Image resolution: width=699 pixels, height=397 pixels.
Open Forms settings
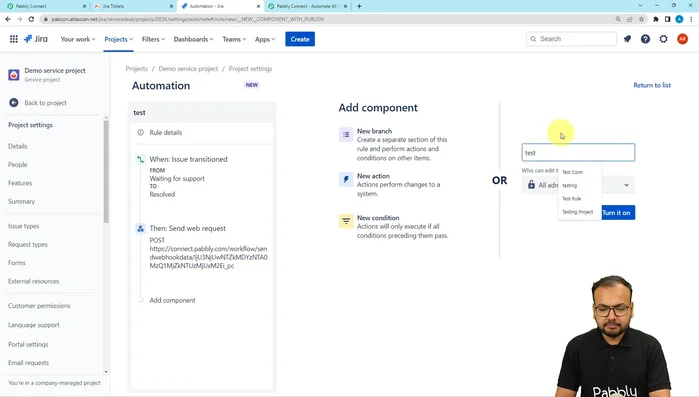pyautogui.click(x=16, y=263)
